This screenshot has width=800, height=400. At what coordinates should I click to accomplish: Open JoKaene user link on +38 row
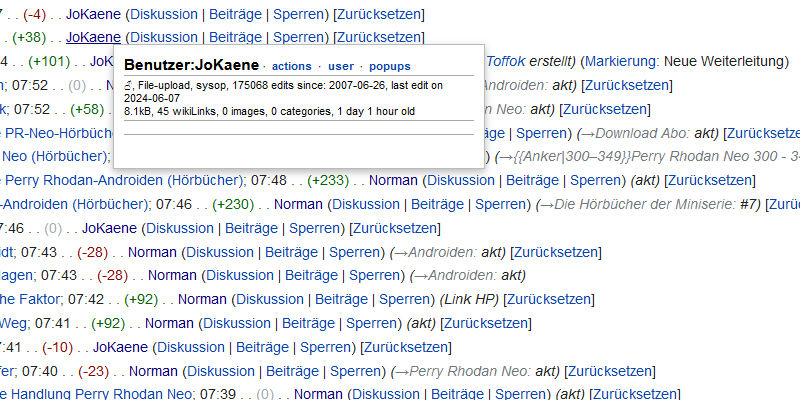click(93, 37)
